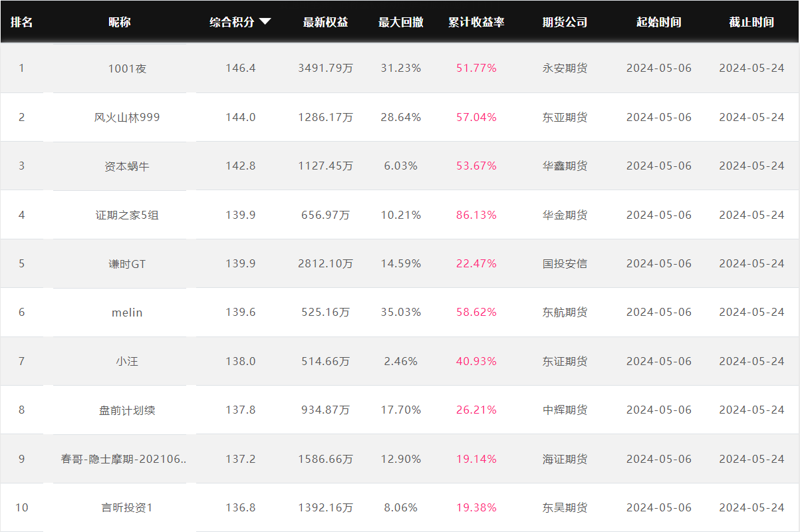This screenshot has height=532, width=800.
Task: Click the 昵称 column header
Action: coord(120,22)
